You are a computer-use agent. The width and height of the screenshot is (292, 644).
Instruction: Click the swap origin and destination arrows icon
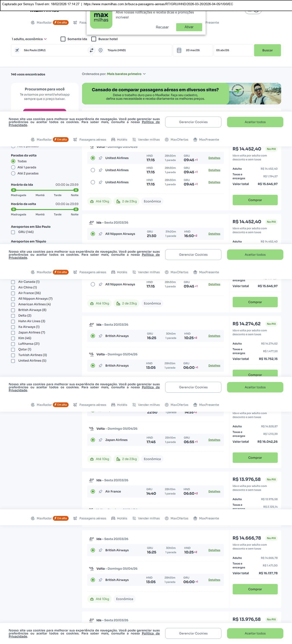pos(91,50)
